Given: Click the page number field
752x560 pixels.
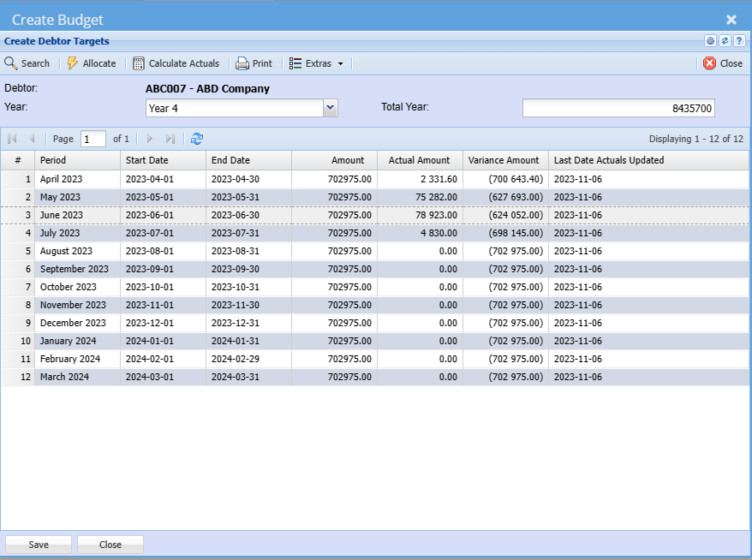Looking at the screenshot, I should point(93,139).
